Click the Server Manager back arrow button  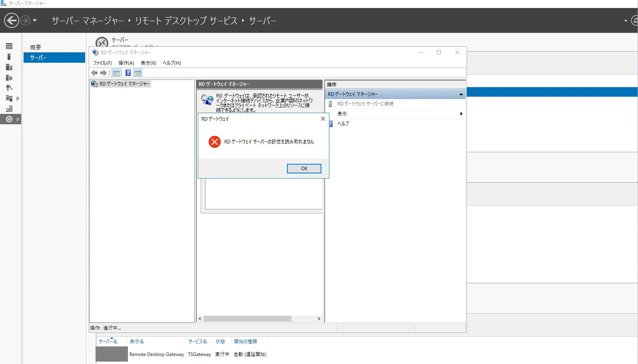12,20
